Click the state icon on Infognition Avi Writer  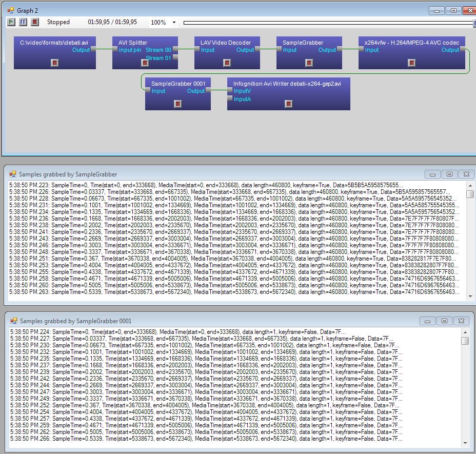(x=289, y=104)
